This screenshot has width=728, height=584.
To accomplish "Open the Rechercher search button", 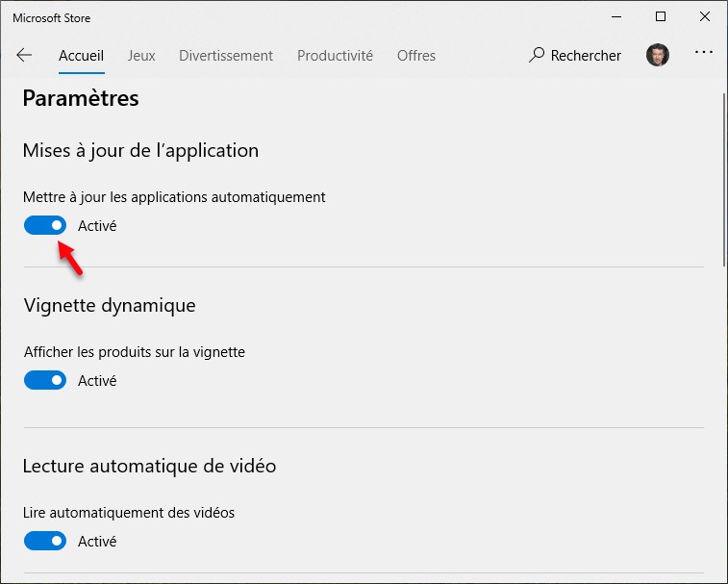I will coord(575,56).
